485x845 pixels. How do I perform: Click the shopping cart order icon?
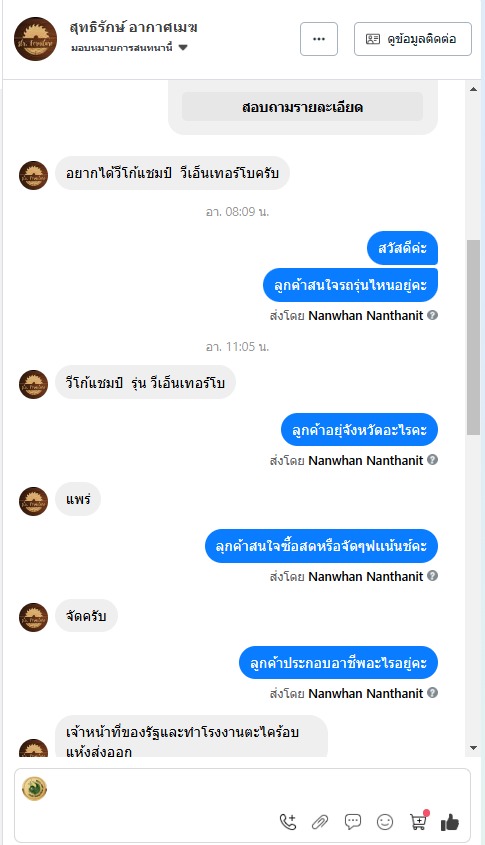point(418,820)
